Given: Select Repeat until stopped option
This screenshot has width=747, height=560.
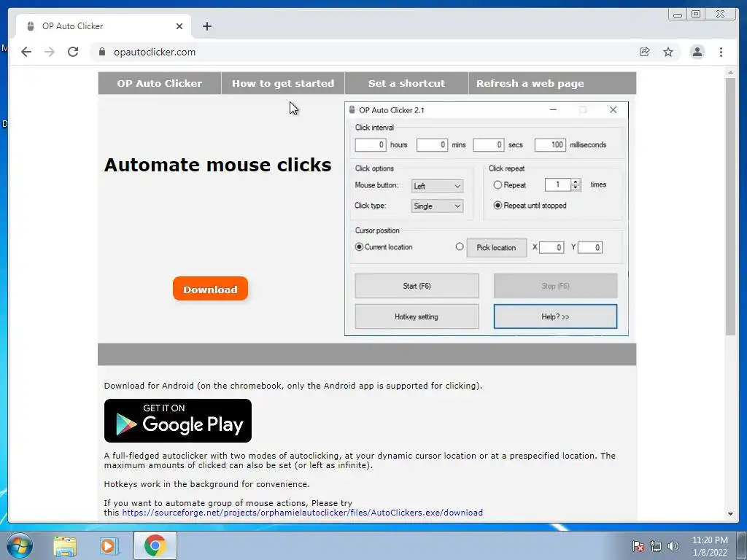Looking at the screenshot, I should [x=498, y=205].
